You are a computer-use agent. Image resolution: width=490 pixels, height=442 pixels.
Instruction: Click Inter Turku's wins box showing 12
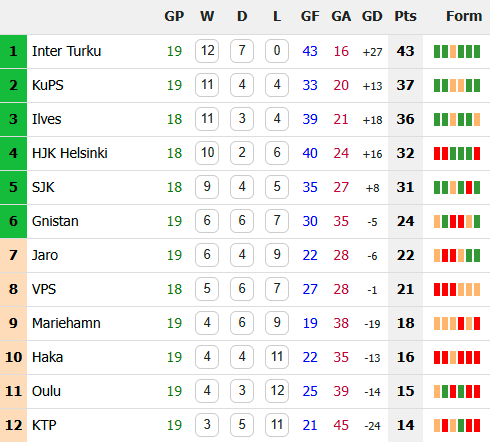[x=207, y=51]
